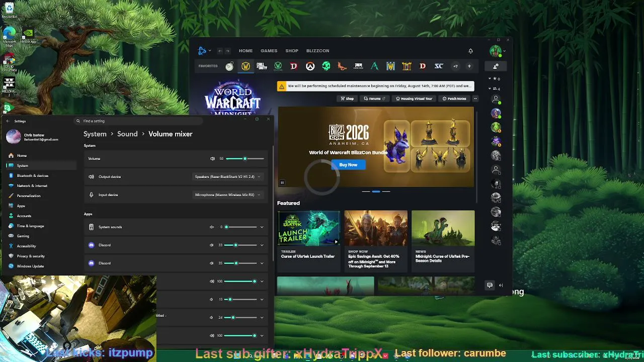Screen dimensions: 644x362
Task: Select the Overwatch game icon
Action: pyautogui.click(x=310, y=66)
